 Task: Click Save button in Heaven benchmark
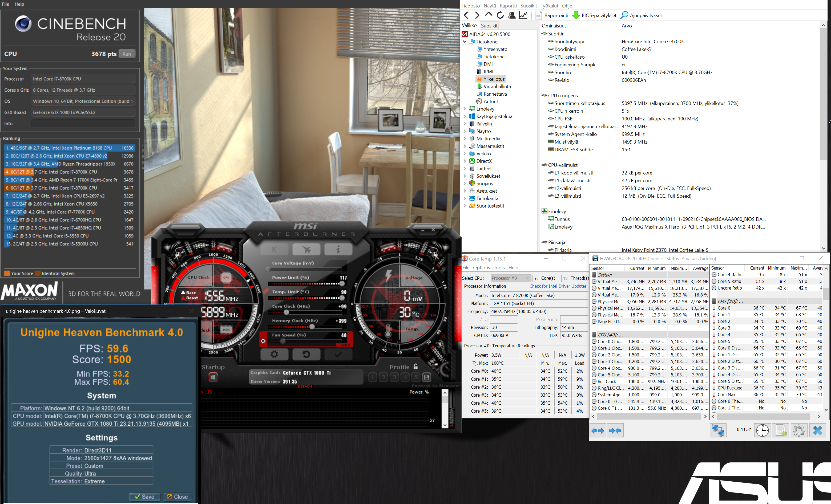[144, 497]
